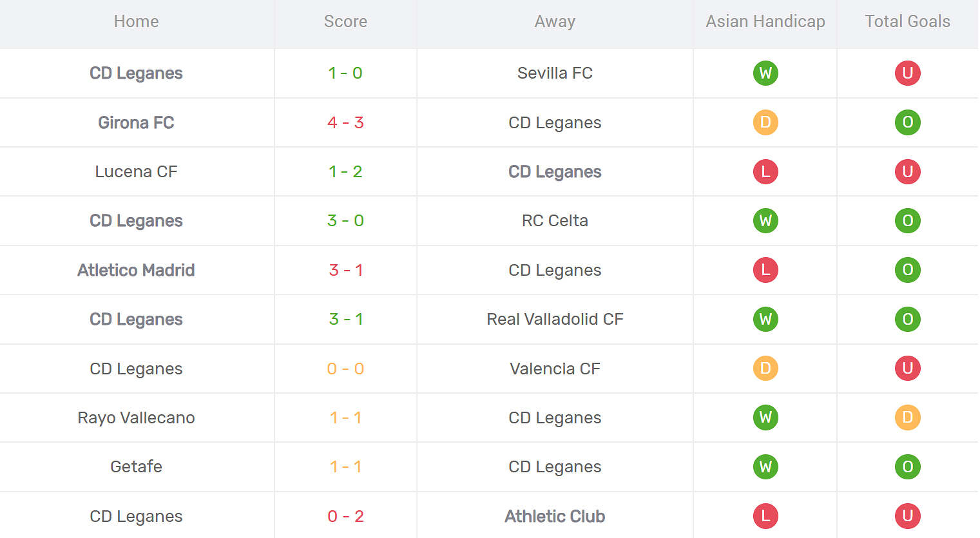Open the Athletic Club team link

click(555, 516)
